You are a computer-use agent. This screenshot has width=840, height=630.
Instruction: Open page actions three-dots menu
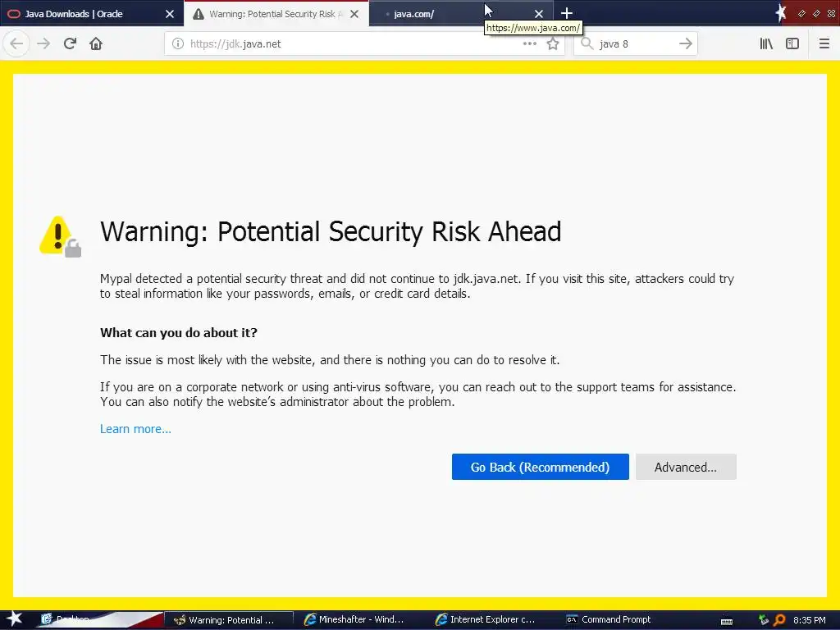529,44
